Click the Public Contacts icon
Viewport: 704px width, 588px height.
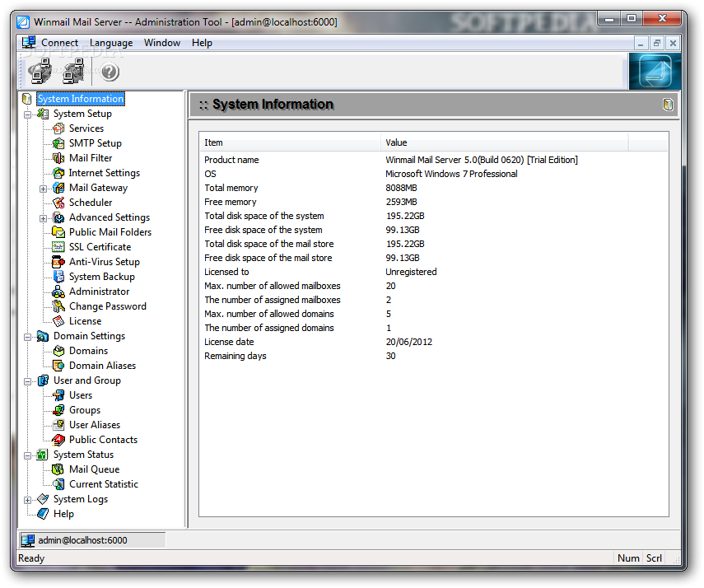coord(58,440)
